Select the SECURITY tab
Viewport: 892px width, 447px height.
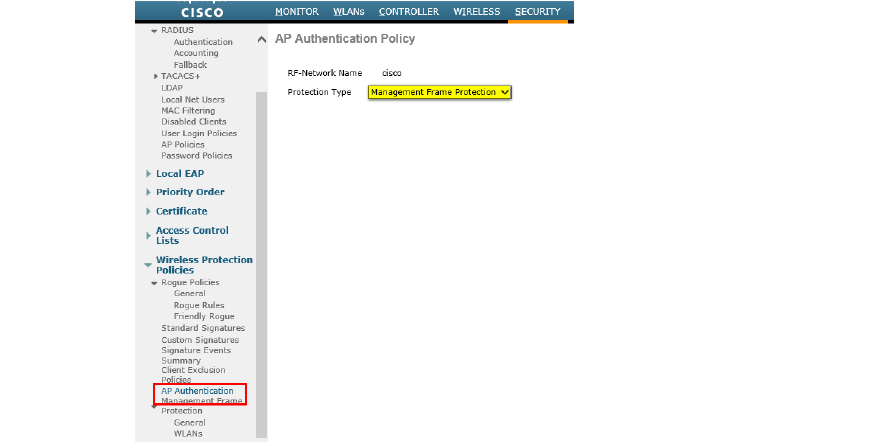click(x=538, y=12)
